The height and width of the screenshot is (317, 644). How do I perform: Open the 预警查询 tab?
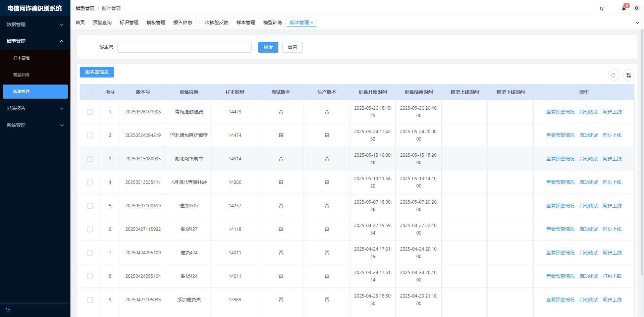pos(102,22)
